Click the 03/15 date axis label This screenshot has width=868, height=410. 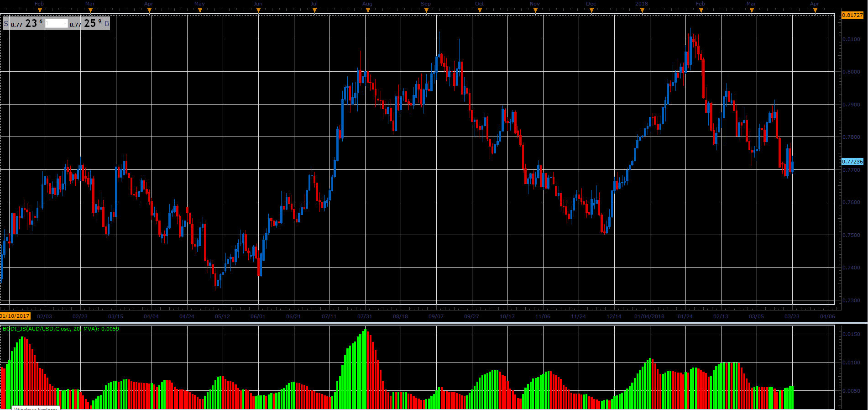(115, 316)
